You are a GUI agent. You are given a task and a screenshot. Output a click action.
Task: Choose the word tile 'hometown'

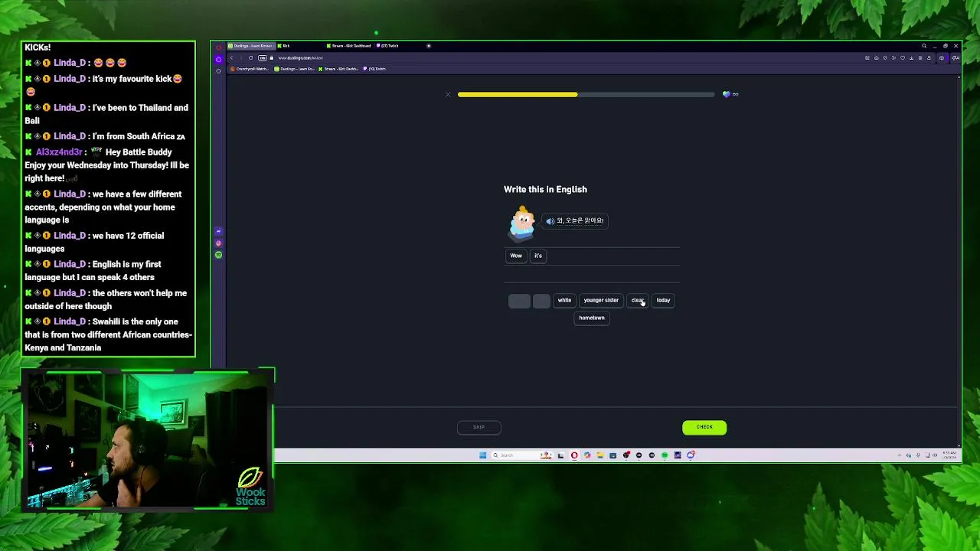[x=592, y=318]
